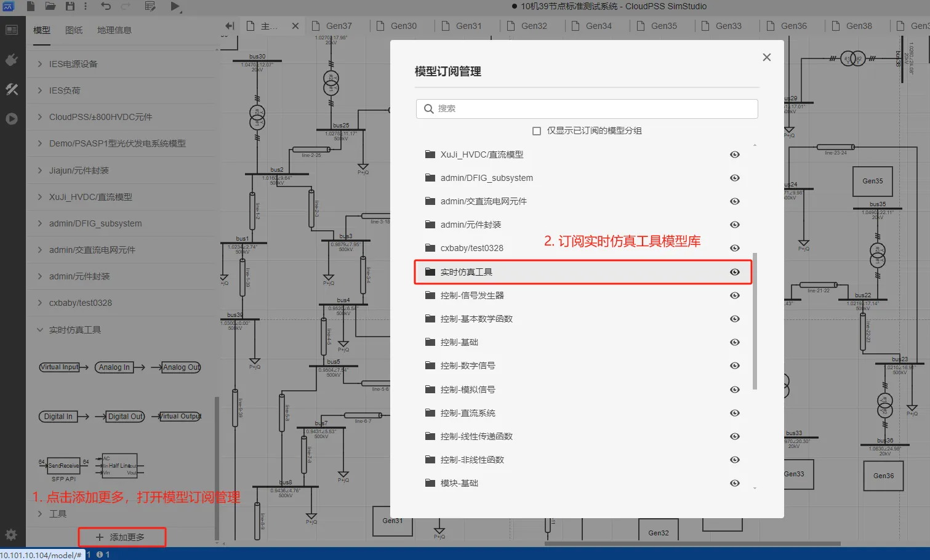Pick the Digital Out component
Screen dimensions: 930x560
(119, 417)
